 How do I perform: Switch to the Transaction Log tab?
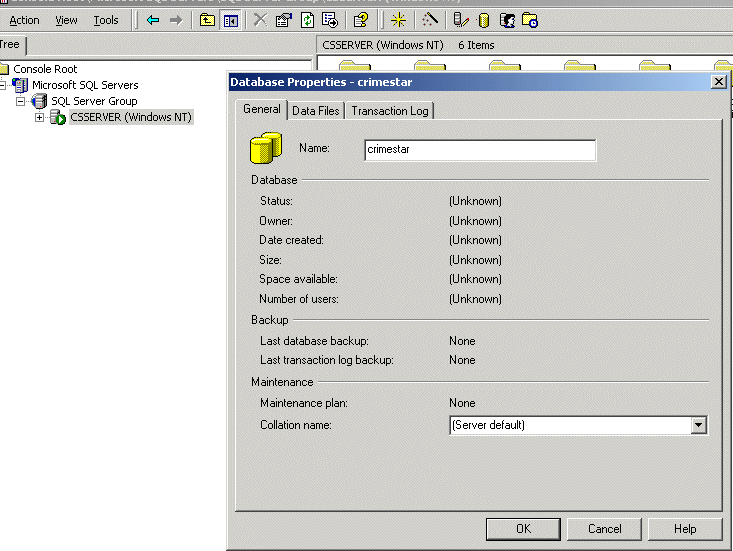click(389, 111)
